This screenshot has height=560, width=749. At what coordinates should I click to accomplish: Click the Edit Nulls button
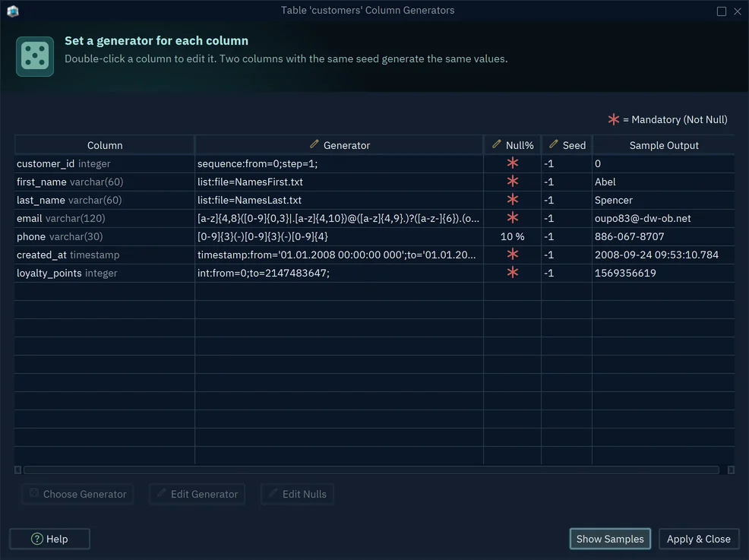pos(297,494)
